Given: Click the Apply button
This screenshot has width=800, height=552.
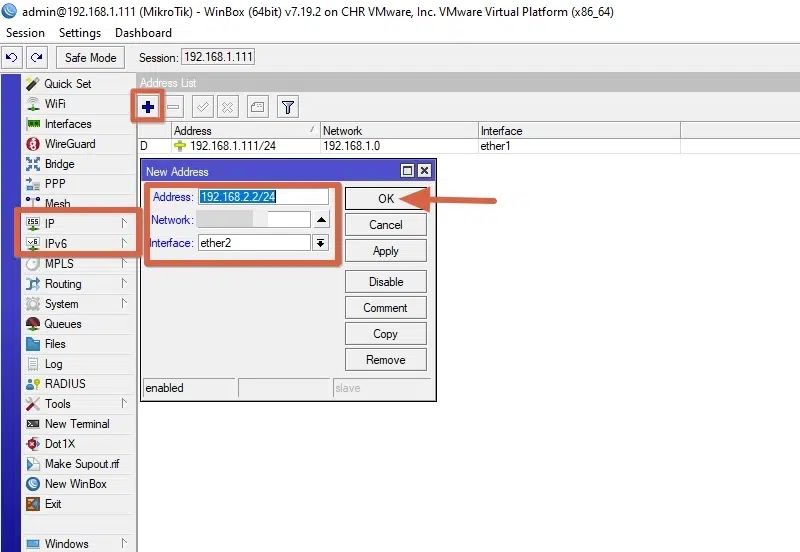Looking at the screenshot, I should 386,251.
